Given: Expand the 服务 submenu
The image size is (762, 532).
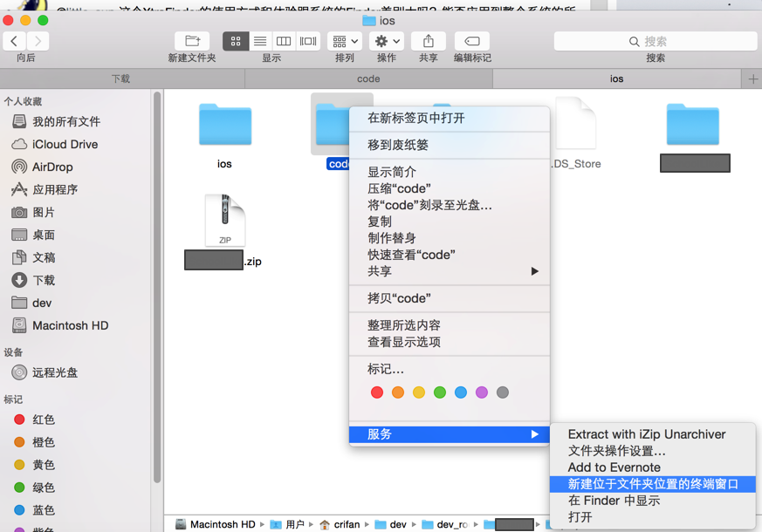Looking at the screenshot, I should click(x=449, y=434).
